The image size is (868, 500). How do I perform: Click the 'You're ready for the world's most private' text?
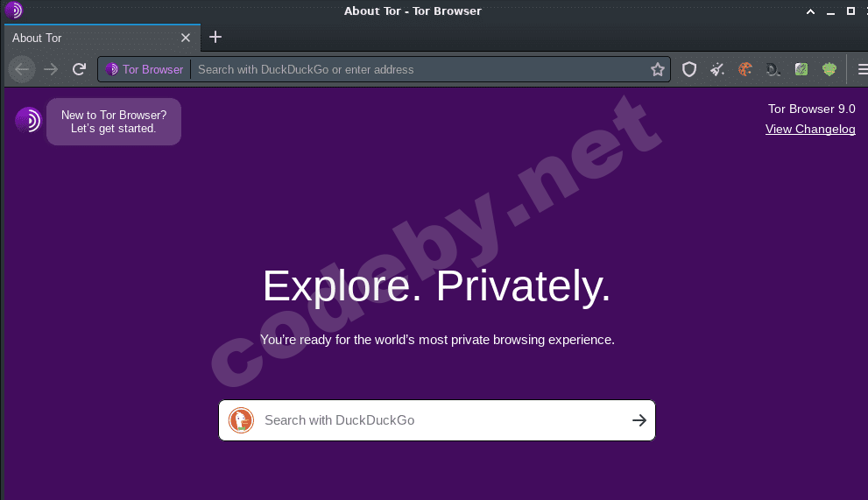pyautogui.click(x=437, y=340)
